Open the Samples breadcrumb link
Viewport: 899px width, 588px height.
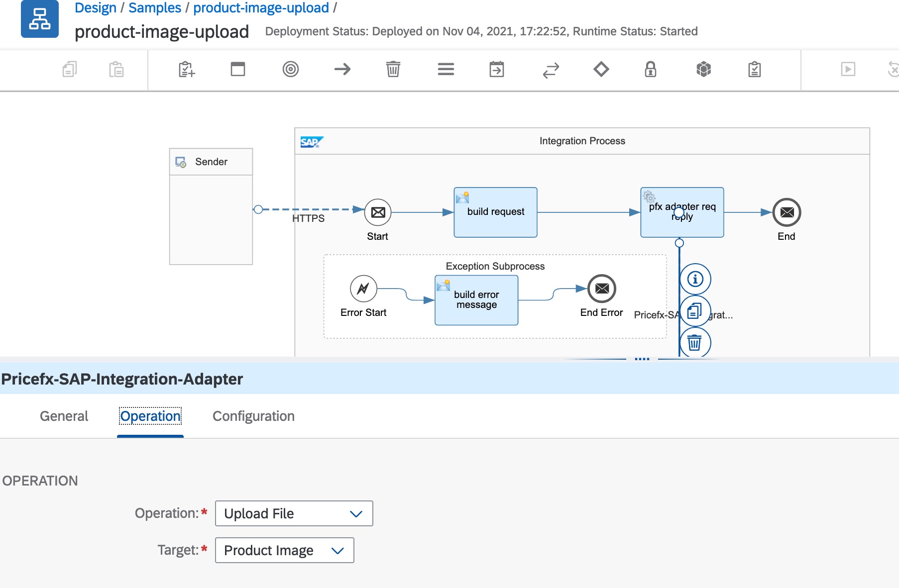coord(155,8)
